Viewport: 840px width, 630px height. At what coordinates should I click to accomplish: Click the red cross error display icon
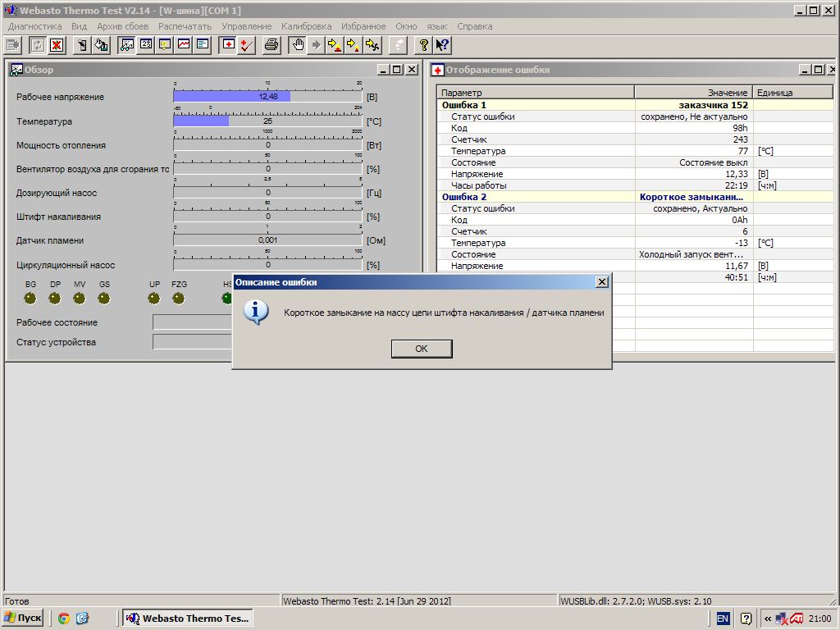[x=228, y=45]
